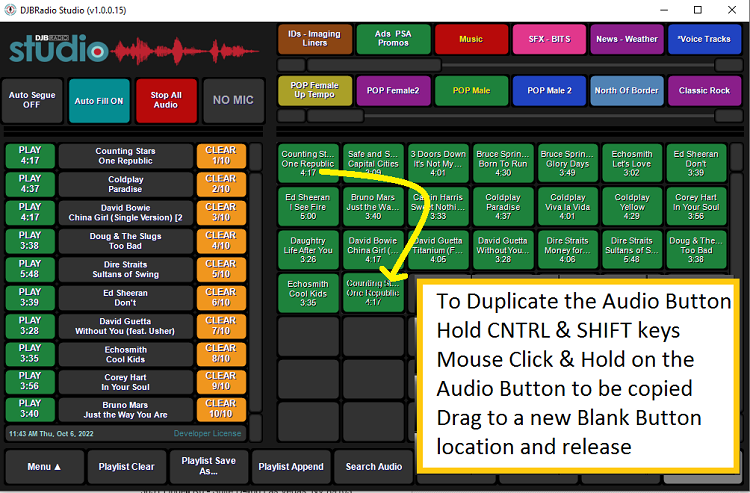Select the POP Female2 bank
Image resolution: width=750 pixels, height=493 pixels.
393,90
